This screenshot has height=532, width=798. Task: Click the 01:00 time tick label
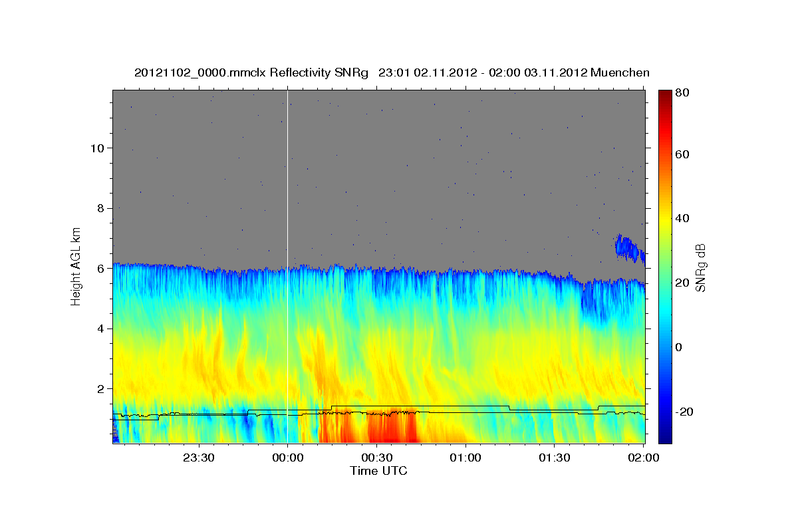pyautogui.click(x=465, y=458)
